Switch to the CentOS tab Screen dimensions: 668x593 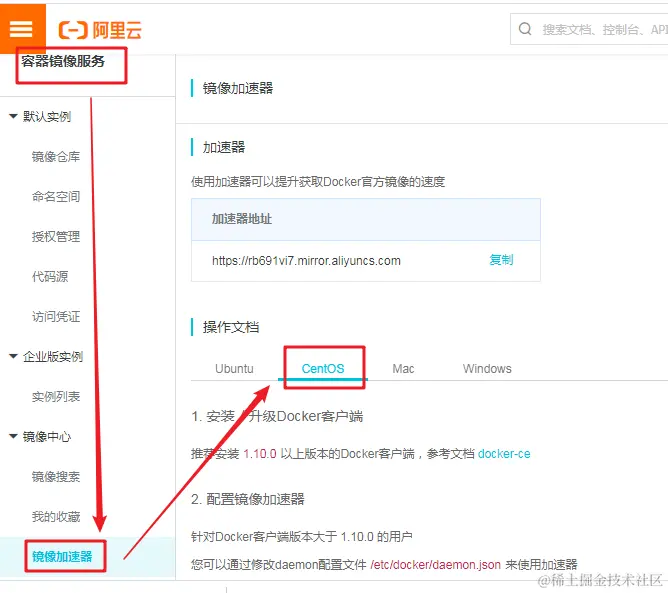coord(323,368)
